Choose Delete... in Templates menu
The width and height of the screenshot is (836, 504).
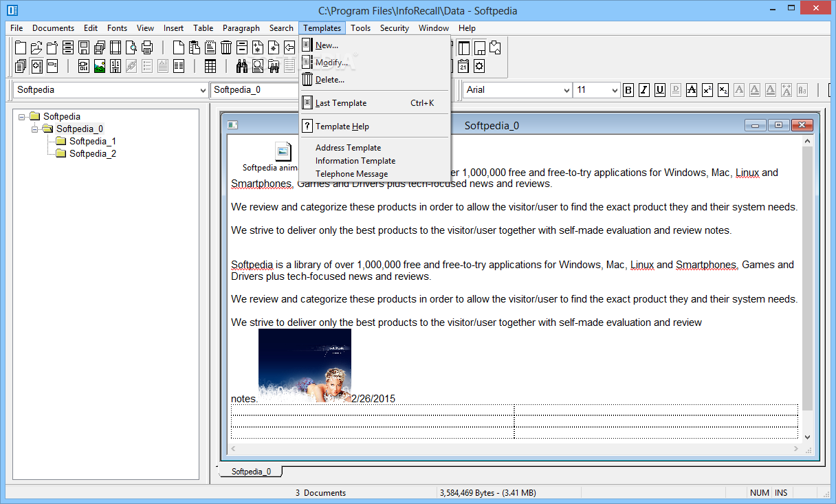pos(329,80)
